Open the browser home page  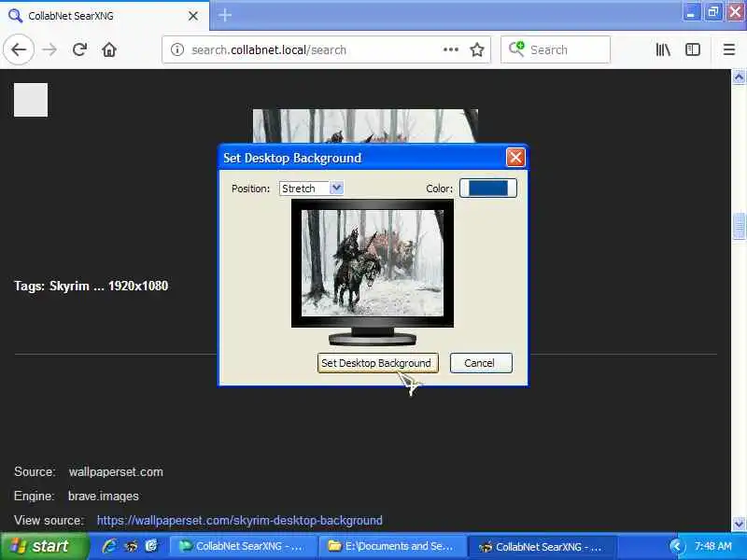click(109, 49)
